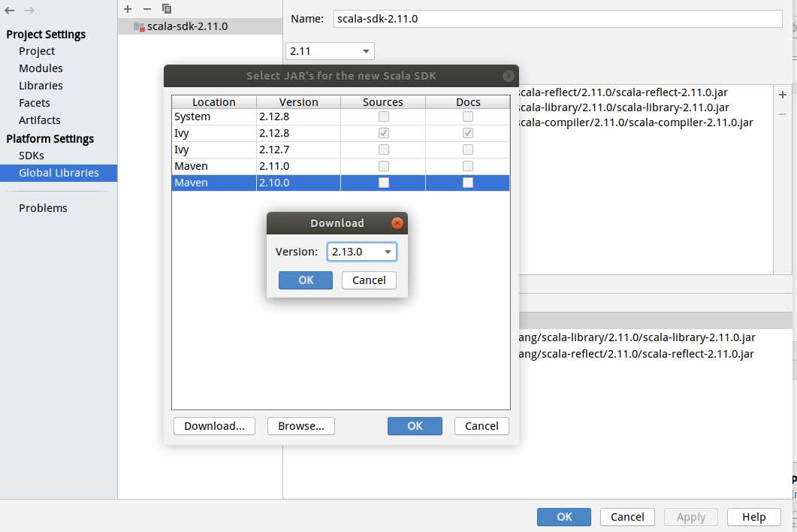The image size is (797, 532).
Task: Select scala-reflect-2.11.0.jar in compiler classpath
Action: click(623, 92)
